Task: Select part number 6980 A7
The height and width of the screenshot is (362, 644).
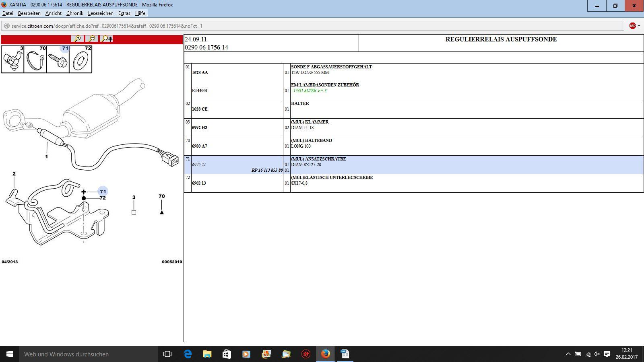Action: click(x=200, y=146)
